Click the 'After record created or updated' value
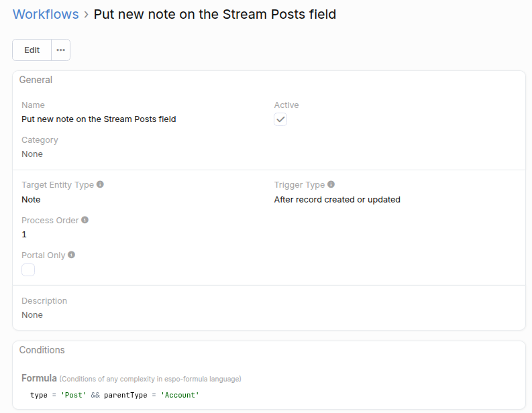Screen dimensions: 532x413 pyautogui.click(x=337, y=199)
